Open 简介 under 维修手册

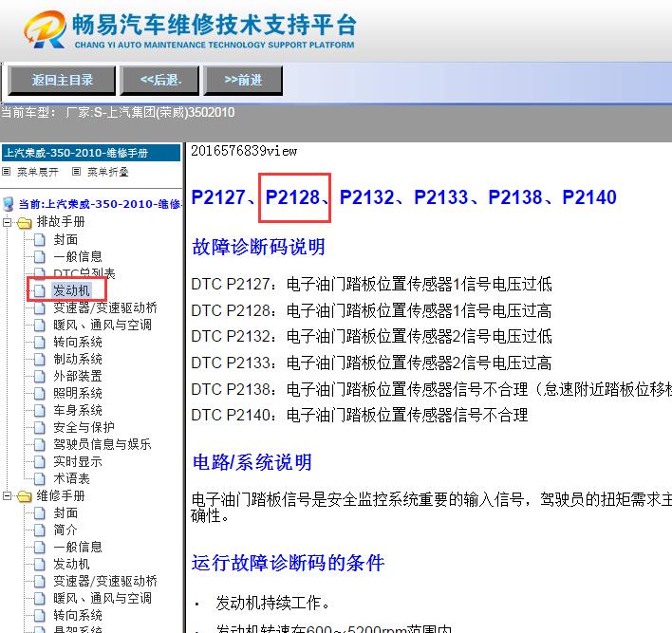[65, 531]
